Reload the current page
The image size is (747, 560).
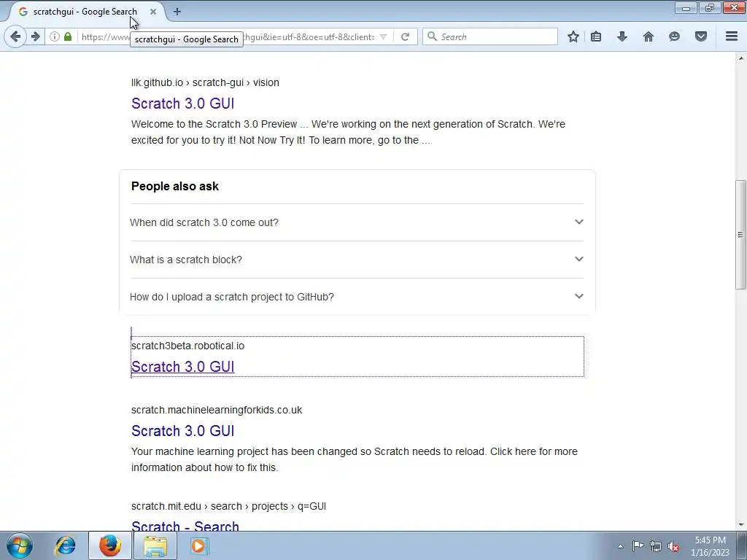[x=406, y=36]
